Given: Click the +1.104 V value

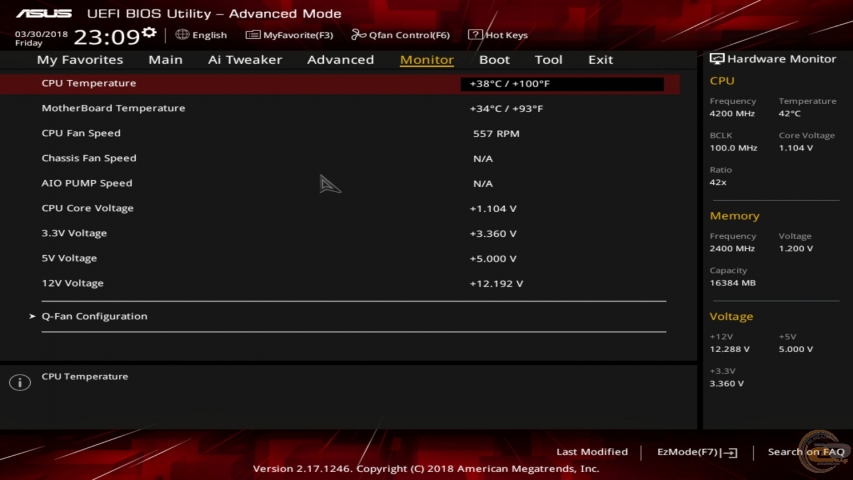Looking at the screenshot, I should click(493, 209).
